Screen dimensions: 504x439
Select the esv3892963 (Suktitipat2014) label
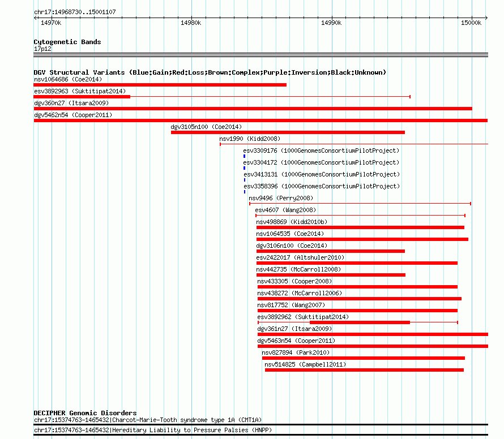[80, 91]
